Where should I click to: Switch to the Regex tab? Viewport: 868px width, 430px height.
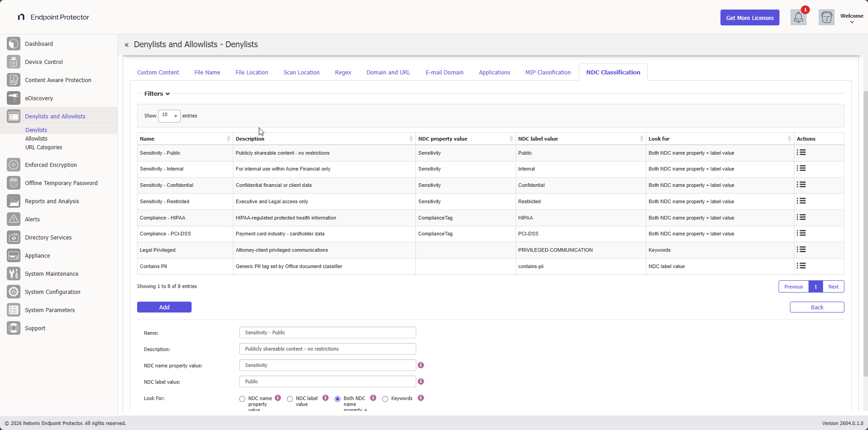point(343,73)
